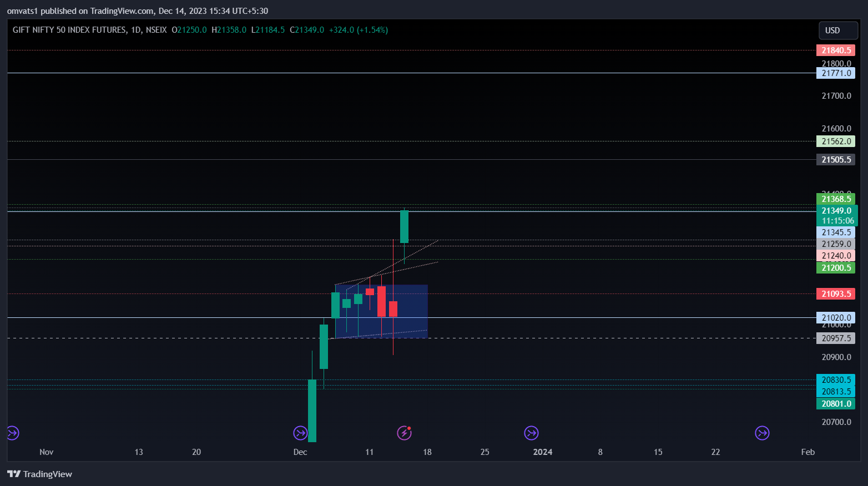The width and height of the screenshot is (868, 486).
Task: Open the lightning event icon with red dot
Action: 405,433
